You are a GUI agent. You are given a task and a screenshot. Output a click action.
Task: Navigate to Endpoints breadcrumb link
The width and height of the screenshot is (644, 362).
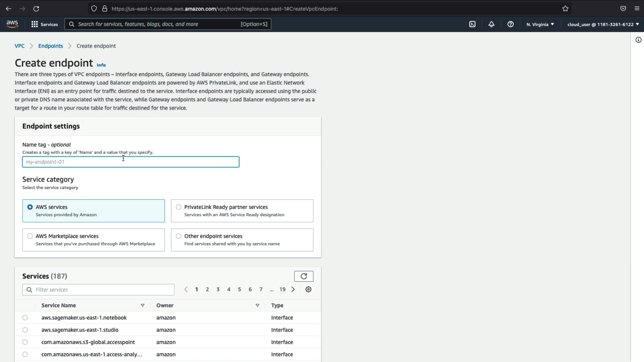(x=50, y=46)
